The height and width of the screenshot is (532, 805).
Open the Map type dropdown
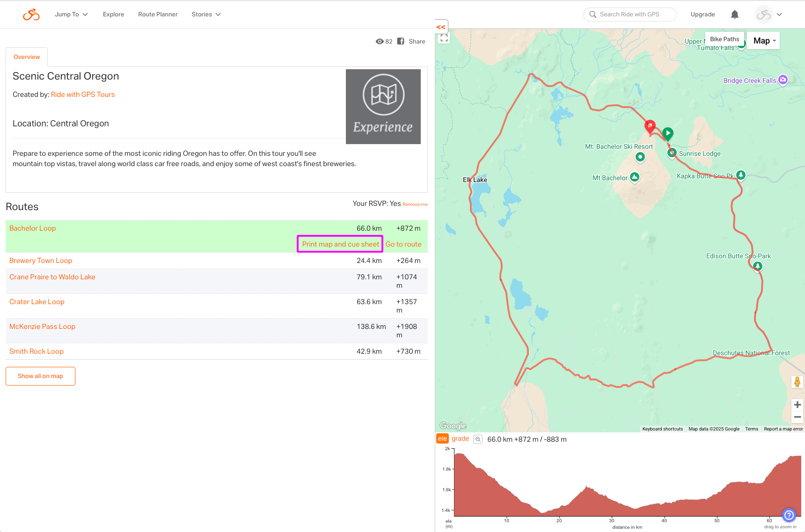tap(764, 41)
